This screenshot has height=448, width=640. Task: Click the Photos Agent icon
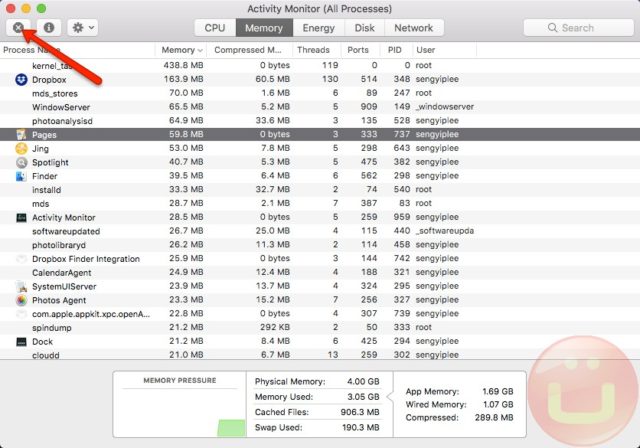point(21,300)
